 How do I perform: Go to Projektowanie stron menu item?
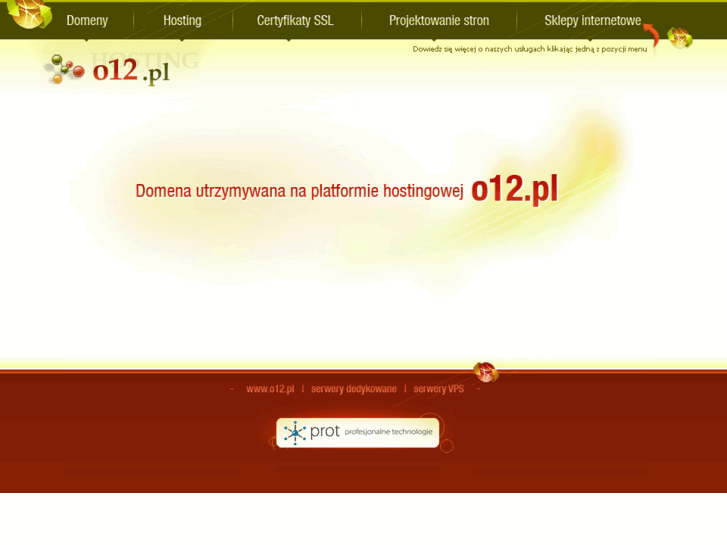(x=439, y=20)
